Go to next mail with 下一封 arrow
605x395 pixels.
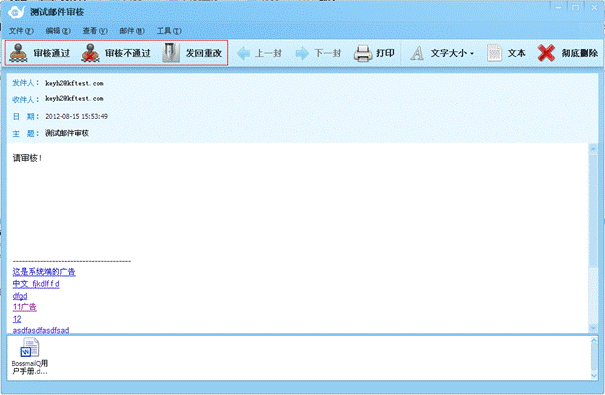[302, 53]
